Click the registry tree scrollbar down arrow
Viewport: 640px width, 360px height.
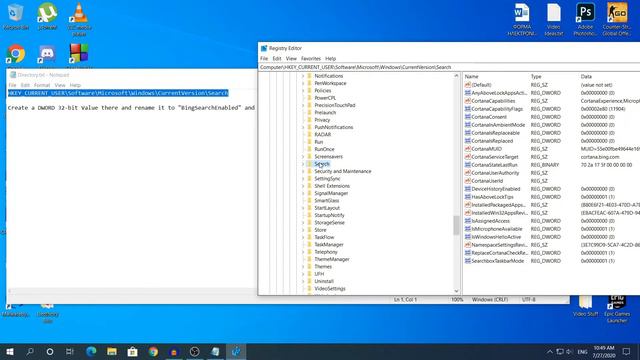(456, 291)
